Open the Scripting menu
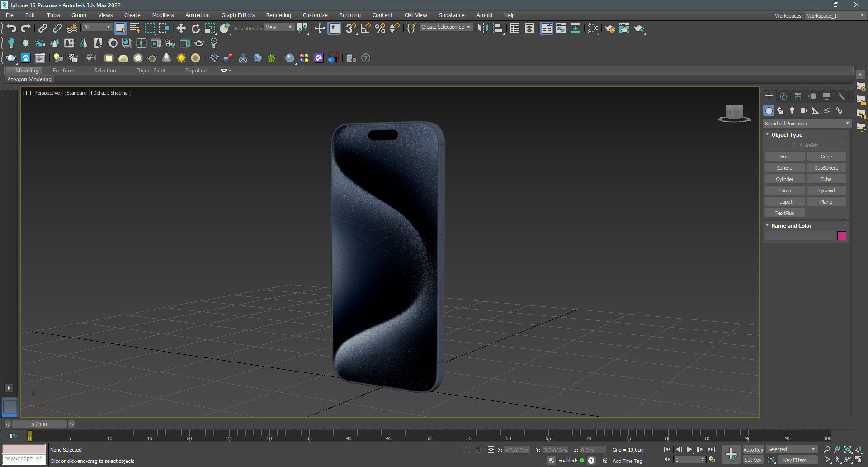The width and height of the screenshot is (868, 467). (x=350, y=15)
